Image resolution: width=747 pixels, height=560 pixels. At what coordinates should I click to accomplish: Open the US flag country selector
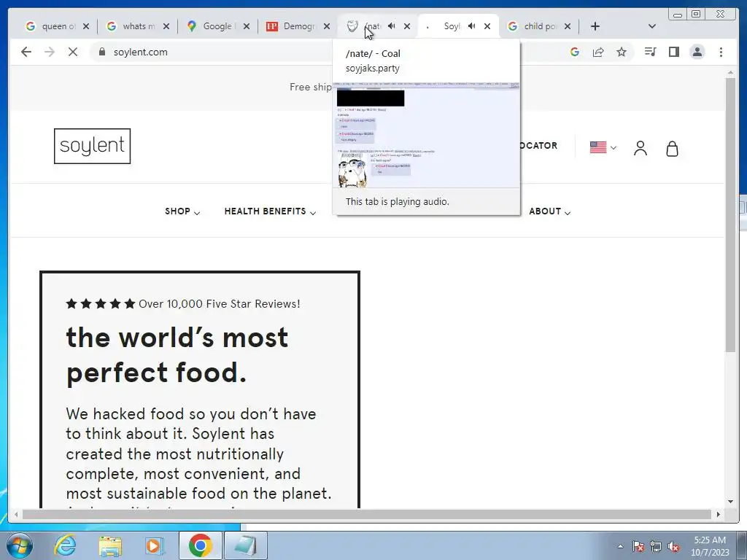(x=603, y=147)
